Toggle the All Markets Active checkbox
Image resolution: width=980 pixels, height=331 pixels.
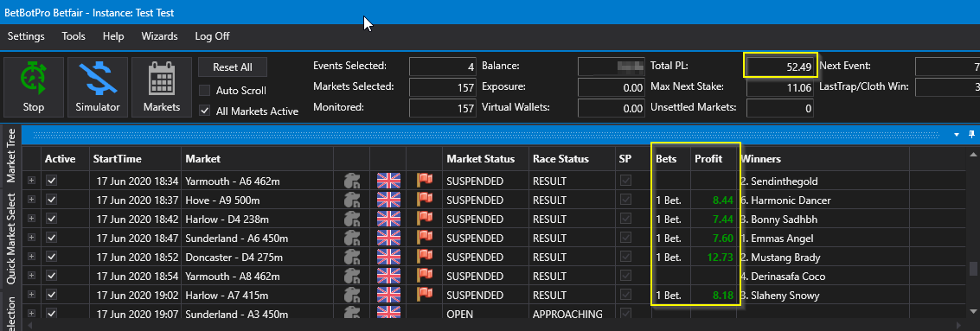(x=204, y=111)
